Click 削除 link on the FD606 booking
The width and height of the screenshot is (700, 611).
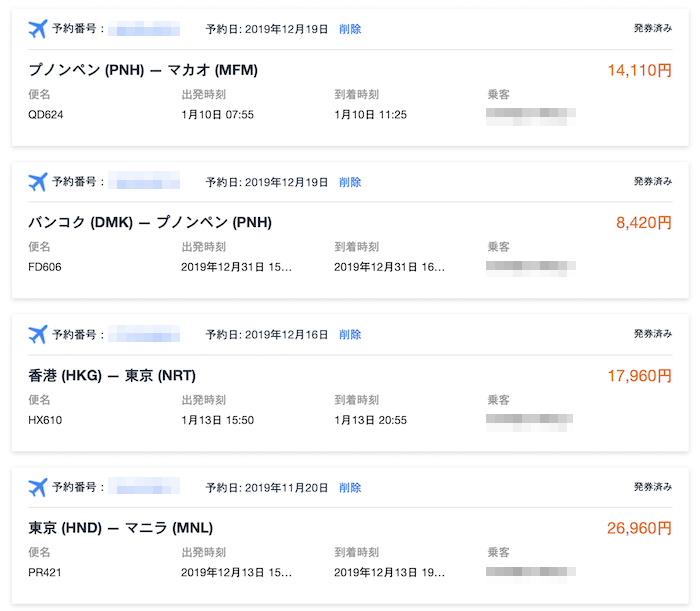350,182
